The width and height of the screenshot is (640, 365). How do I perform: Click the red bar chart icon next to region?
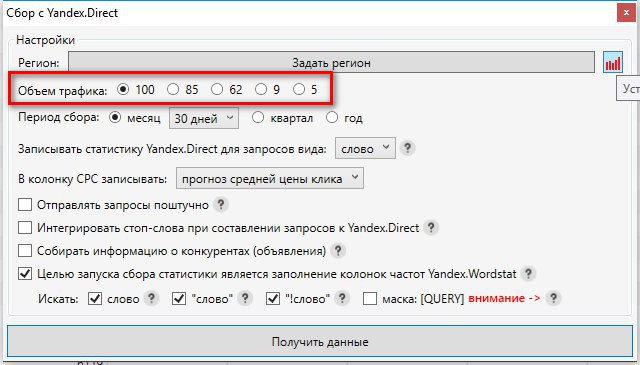pos(613,62)
